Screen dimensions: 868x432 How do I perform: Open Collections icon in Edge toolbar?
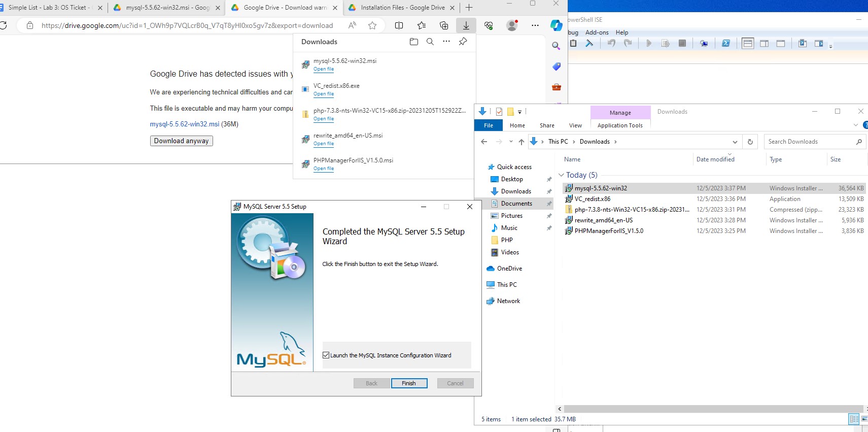point(444,25)
